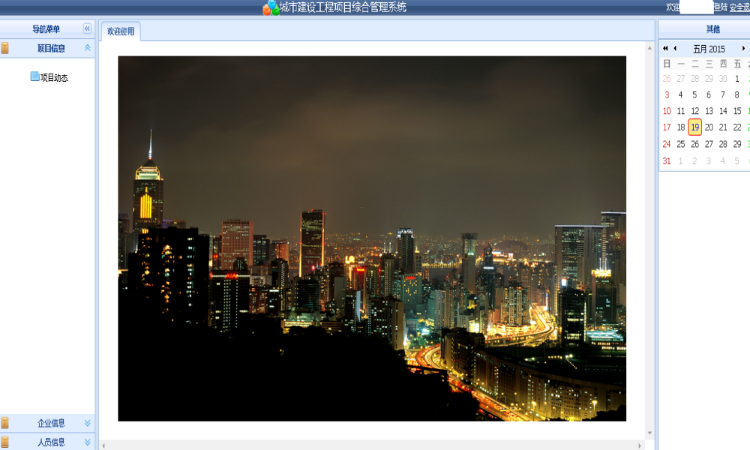Select date 13 in calendar

pos(709,111)
